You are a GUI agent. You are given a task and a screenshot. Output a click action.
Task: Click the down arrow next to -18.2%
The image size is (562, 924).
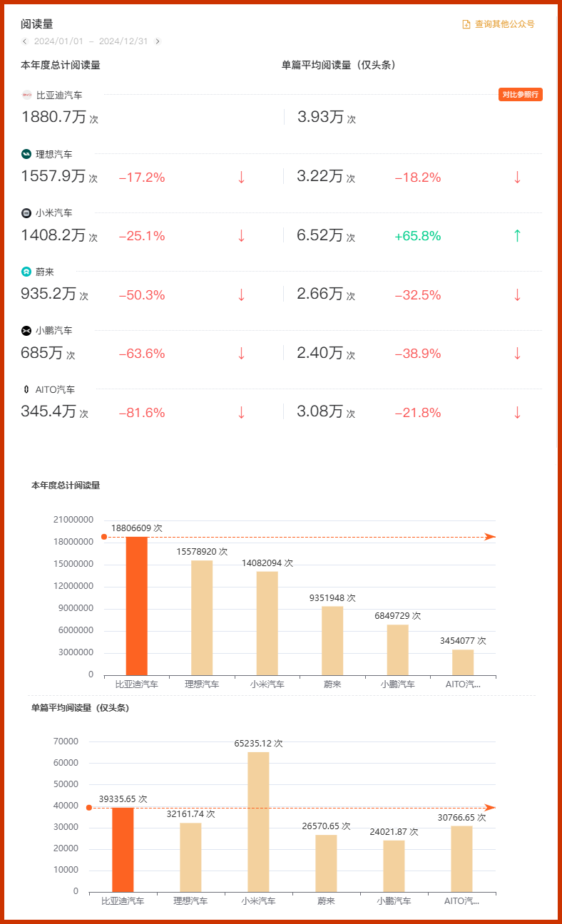[518, 178]
